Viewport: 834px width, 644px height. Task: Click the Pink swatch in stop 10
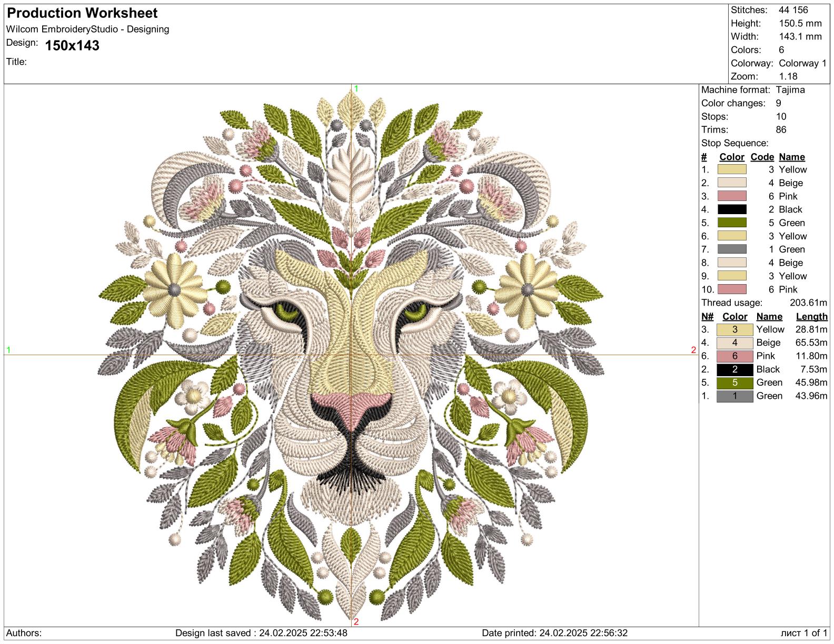point(732,289)
